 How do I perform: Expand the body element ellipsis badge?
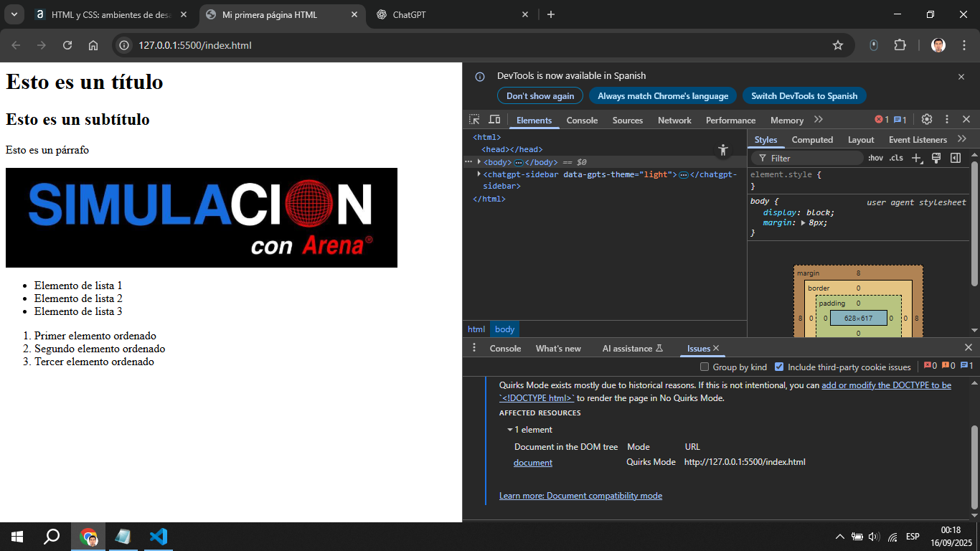pos(519,162)
